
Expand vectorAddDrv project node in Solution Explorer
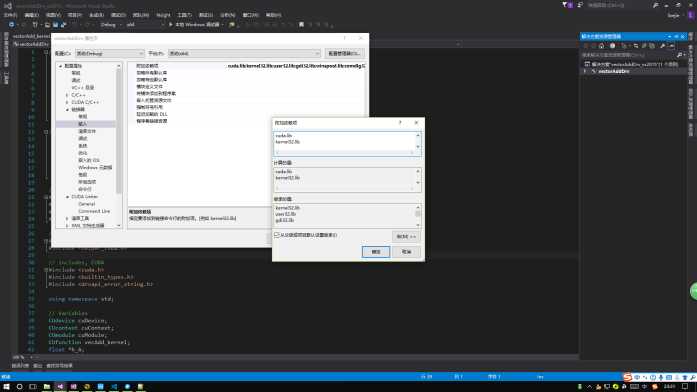click(585, 71)
